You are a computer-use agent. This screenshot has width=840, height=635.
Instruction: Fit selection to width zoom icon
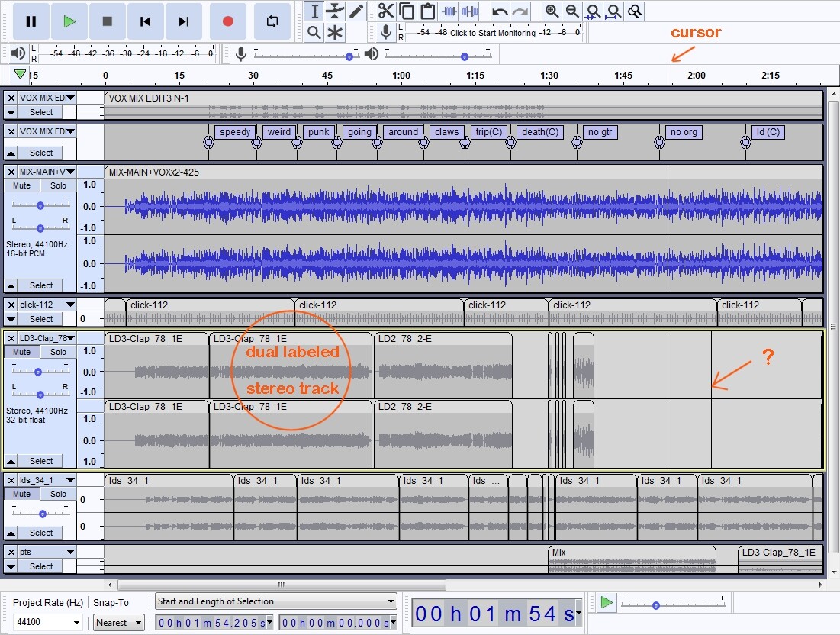point(593,11)
